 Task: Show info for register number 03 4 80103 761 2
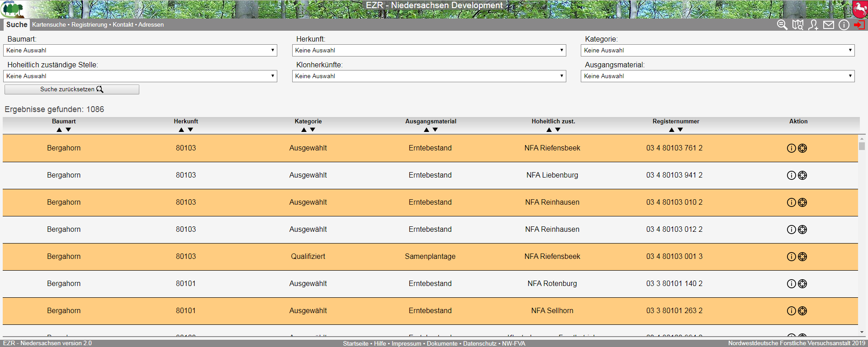point(791,148)
